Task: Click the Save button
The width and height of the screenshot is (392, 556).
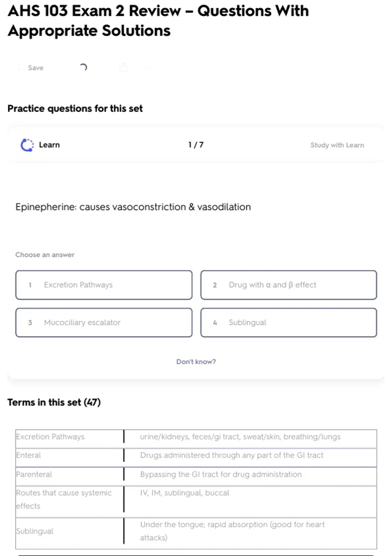Action: point(31,68)
